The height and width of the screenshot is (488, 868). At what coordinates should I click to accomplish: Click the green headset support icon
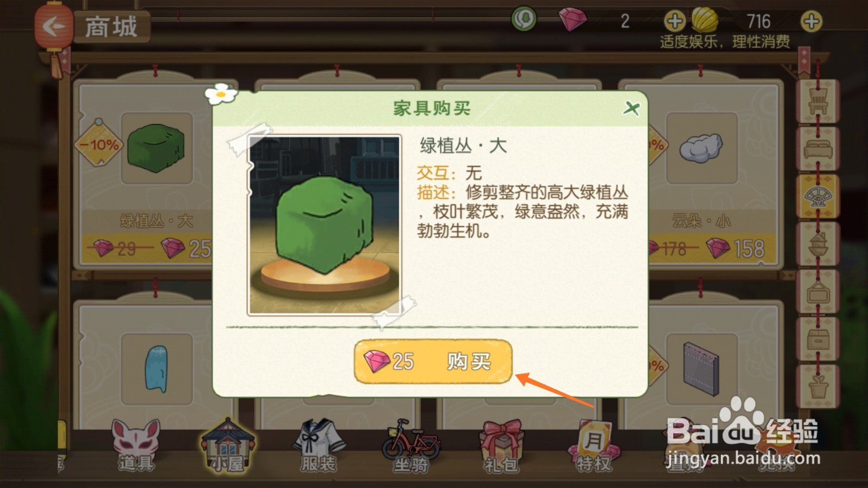pos(524,20)
